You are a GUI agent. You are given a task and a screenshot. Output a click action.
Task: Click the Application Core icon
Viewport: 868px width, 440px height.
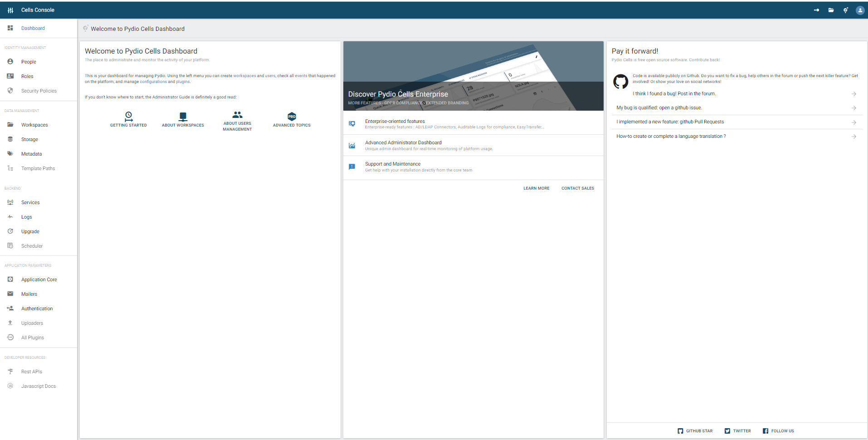[x=10, y=279]
